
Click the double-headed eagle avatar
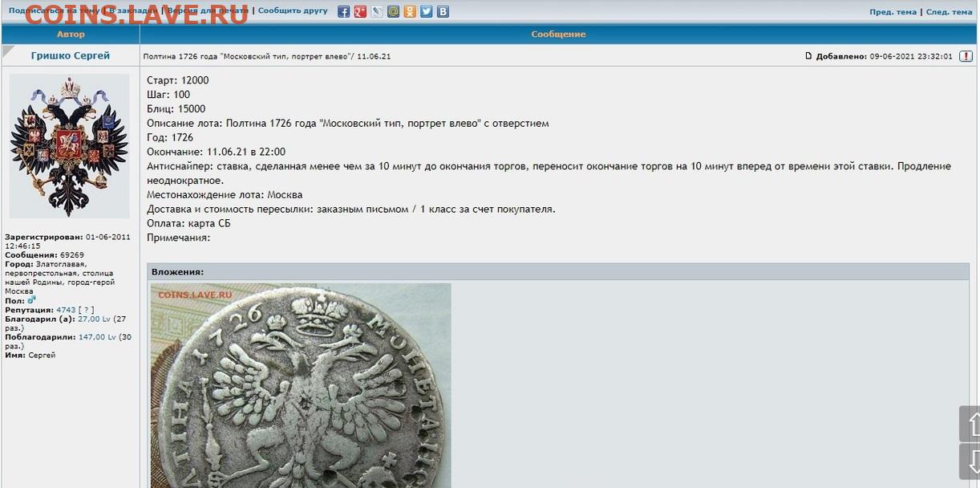tap(70, 146)
